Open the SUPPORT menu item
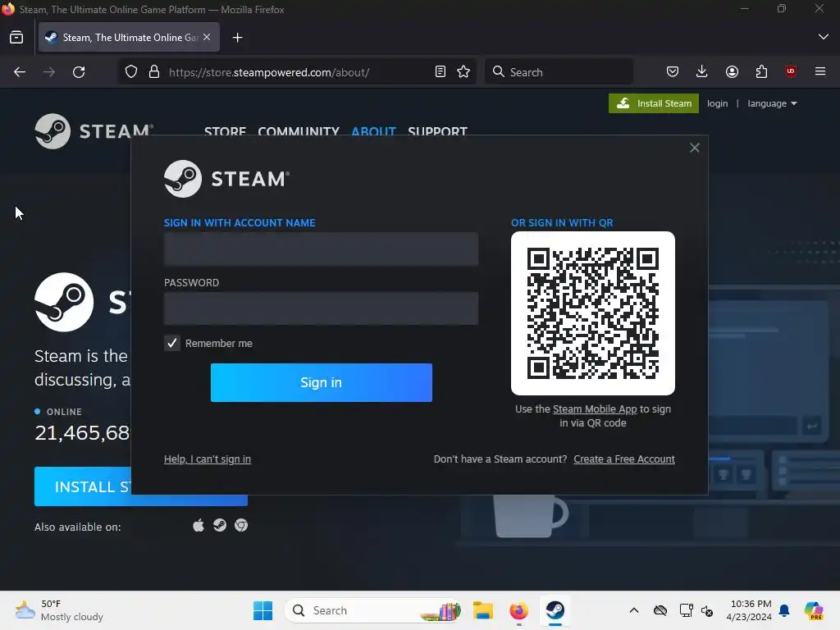The image size is (840, 630). point(438,131)
